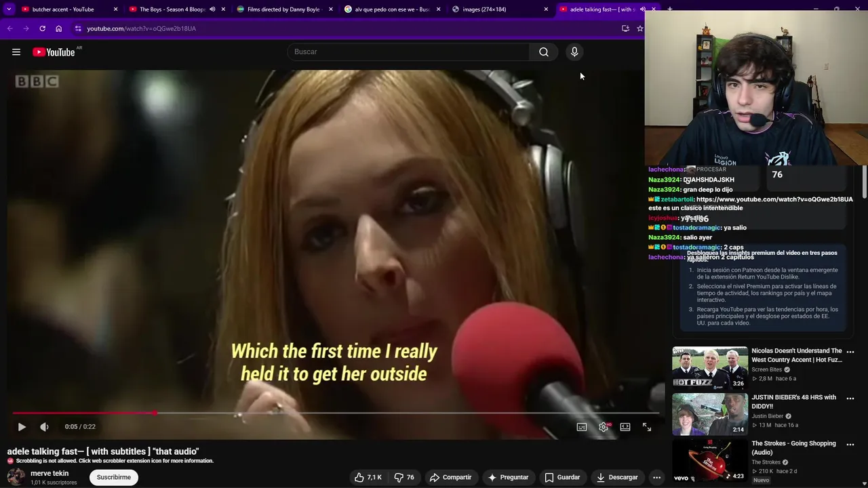Switch to Films directed by Danny Boyle tab
This screenshot has height=488, width=868.
coord(283,9)
